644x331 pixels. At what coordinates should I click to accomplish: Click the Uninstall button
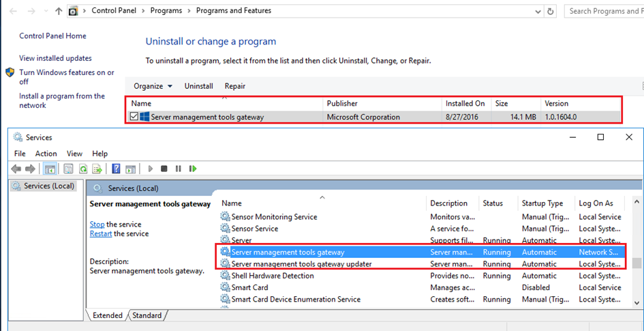(x=199, y=87)
